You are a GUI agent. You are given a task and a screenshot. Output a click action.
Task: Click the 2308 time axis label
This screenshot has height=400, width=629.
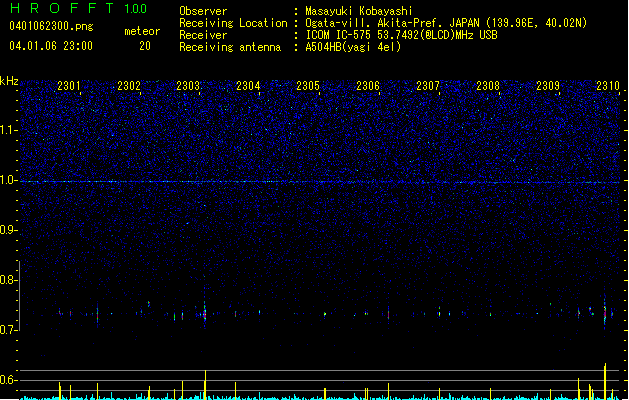(x=488, y=85)
